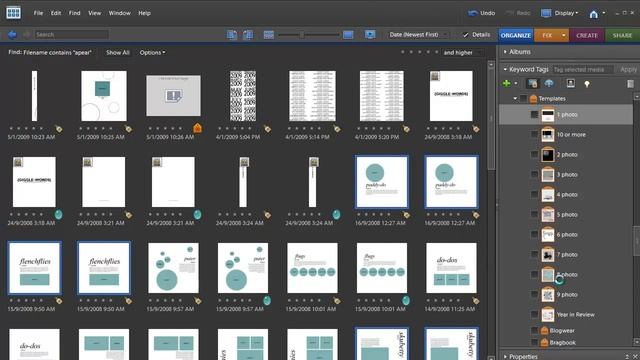Open the Options dropdown
Image resolution: width=640 pixels, height=360 pixels.
(152, 52)
